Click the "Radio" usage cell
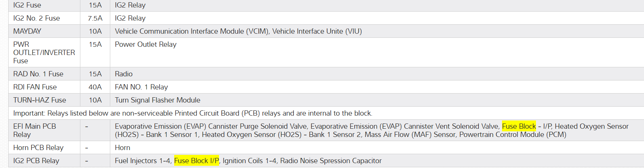 124,74
